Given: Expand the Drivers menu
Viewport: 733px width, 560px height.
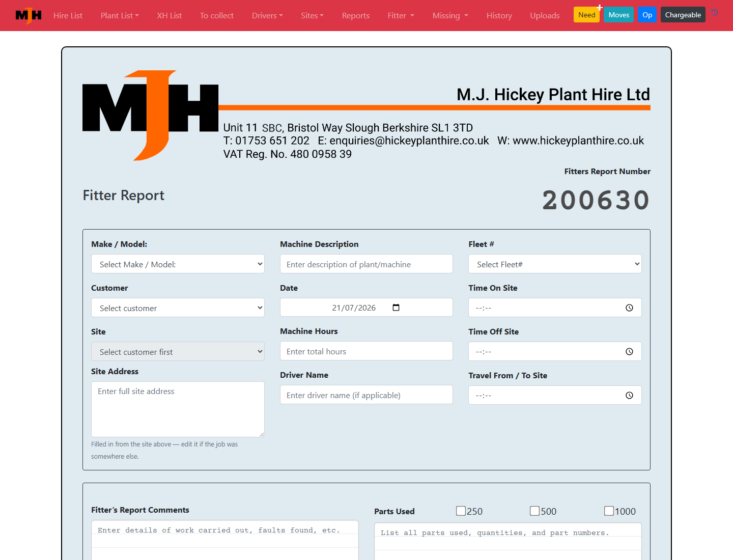Looking at the screenshot, I should pyautogui.click(x=267, y=15).
